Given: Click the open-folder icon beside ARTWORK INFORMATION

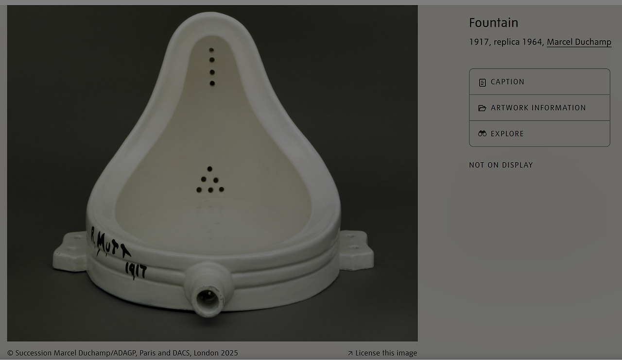Looking at the screenshot, I should coord(482,108).
